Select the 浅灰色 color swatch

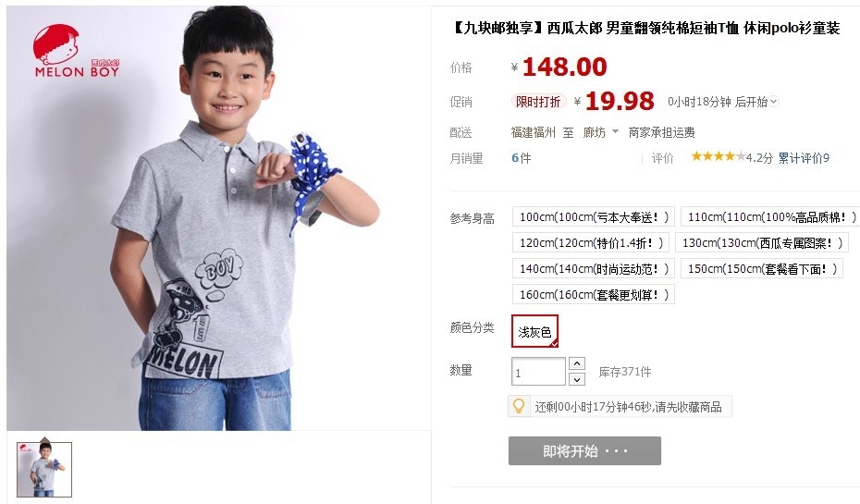pyautogui.click(x=534, y=331)
